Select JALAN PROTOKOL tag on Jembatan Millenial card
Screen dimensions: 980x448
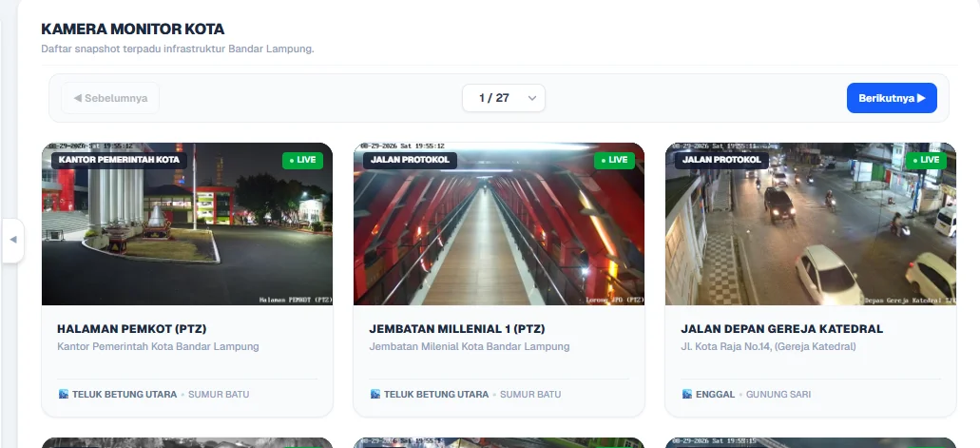410,160
